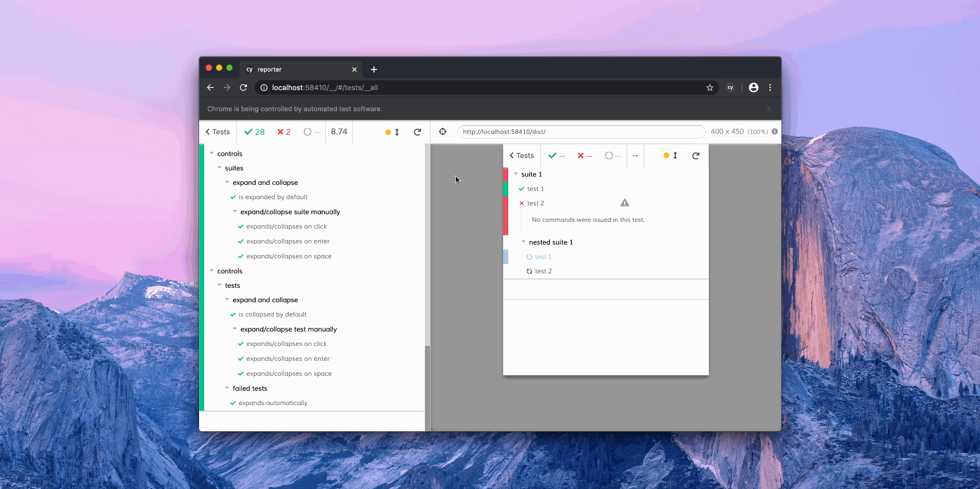Viewport: 980px width, 489px height.
Task: Click the localhost:58410/dist URL field
Action: 581,132
